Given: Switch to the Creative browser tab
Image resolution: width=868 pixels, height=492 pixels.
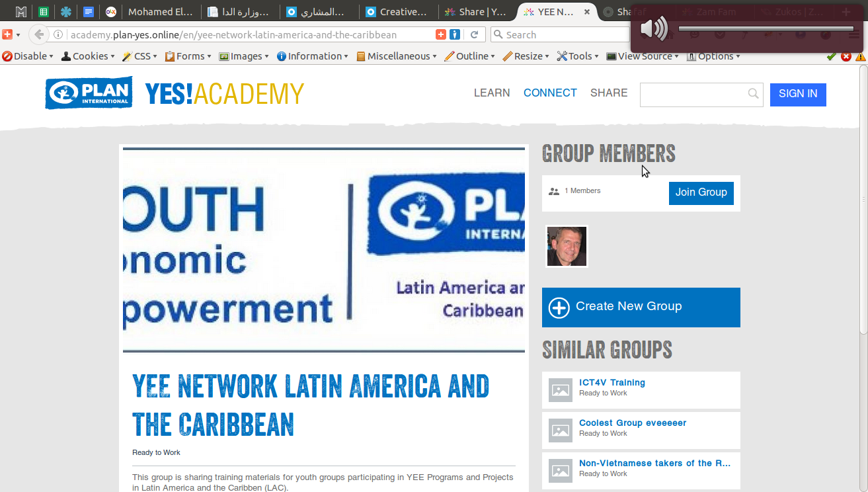Looking at the screenshot, I should (397, 12).
